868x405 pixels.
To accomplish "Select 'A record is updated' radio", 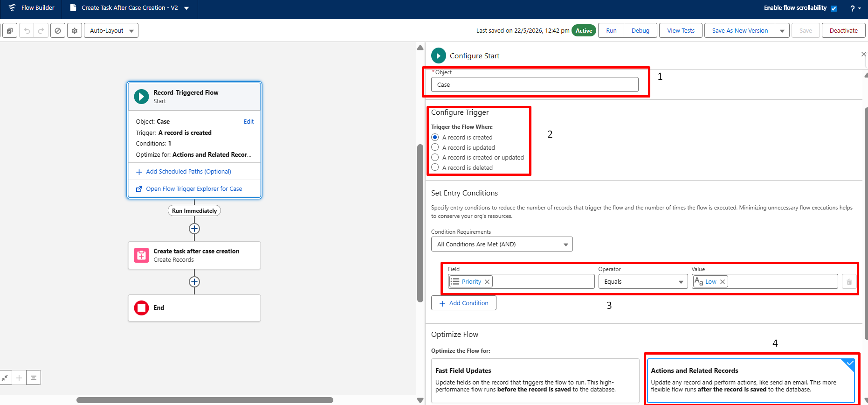I will 435,147.
